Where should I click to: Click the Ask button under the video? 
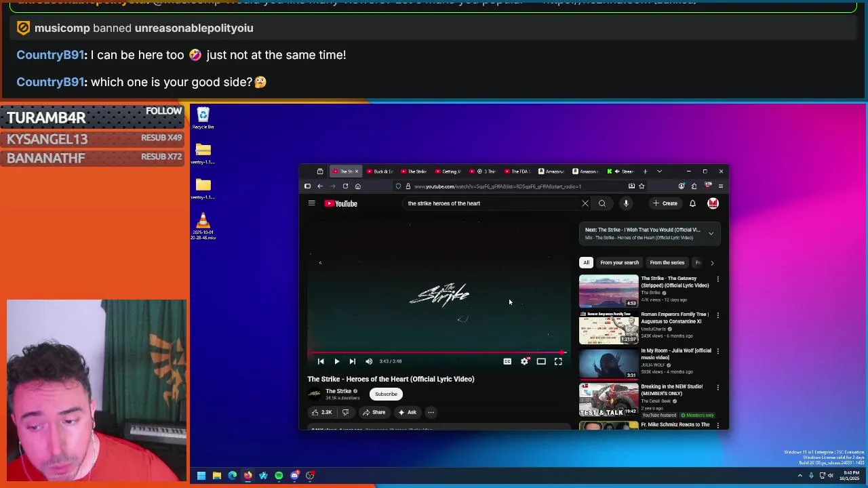coord(408,412)
